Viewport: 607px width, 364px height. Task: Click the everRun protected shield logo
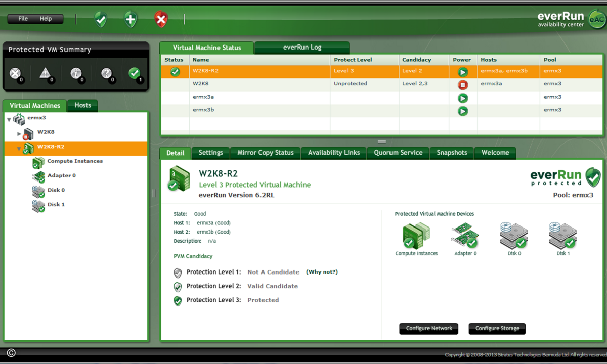pyautogui.click(x=566, y=177)
